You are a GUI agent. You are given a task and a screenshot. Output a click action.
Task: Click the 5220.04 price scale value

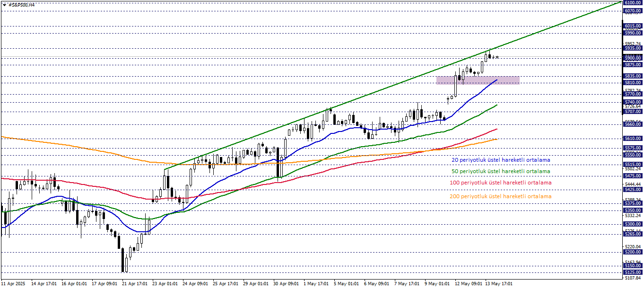pos(633,246)
